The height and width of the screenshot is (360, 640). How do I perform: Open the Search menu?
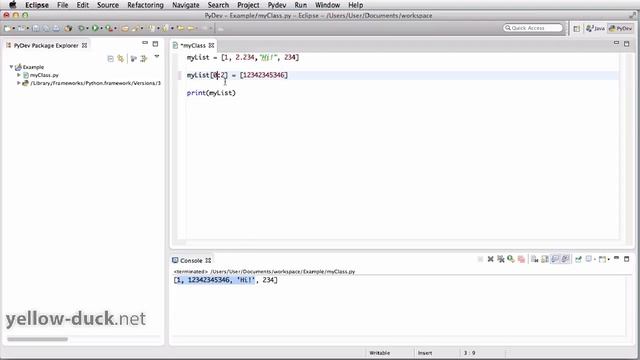(x=218, y=5)
